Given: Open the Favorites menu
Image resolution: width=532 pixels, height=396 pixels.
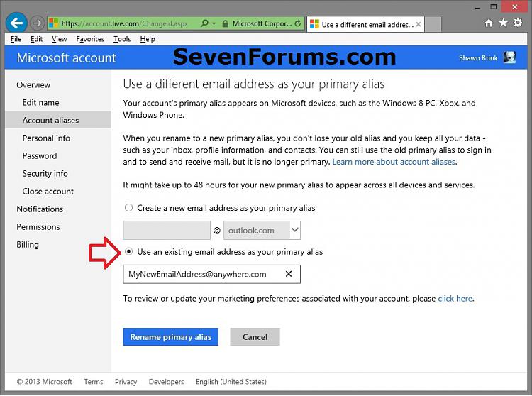Looking at the screenshot, I should [x=90, y=39].
